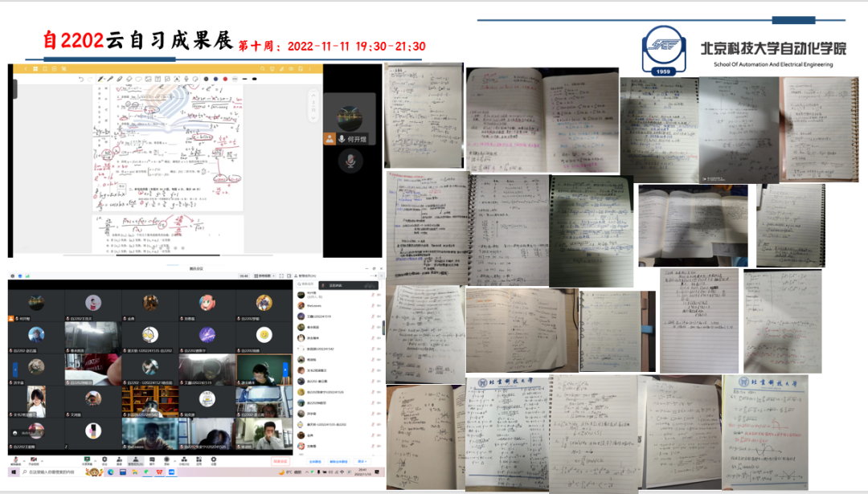Select the red pen color swatch
868x494 pixels.
(x=224, y=79)
